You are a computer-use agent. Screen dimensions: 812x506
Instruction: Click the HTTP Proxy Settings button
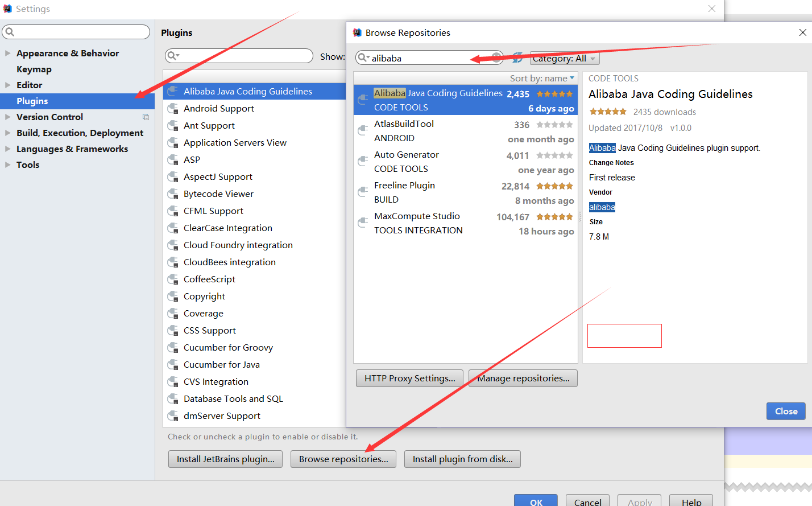click(409, 379)
